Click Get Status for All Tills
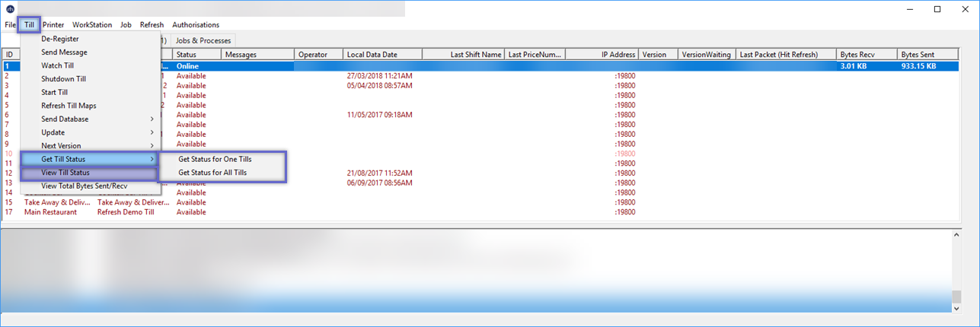 tap(212, 173)
